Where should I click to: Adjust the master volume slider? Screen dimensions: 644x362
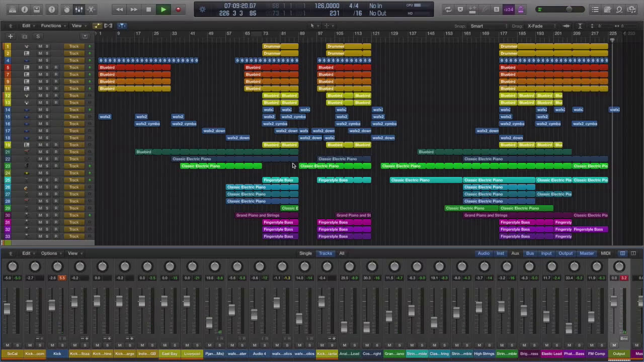pyautogui.click(x=561, y=9)
